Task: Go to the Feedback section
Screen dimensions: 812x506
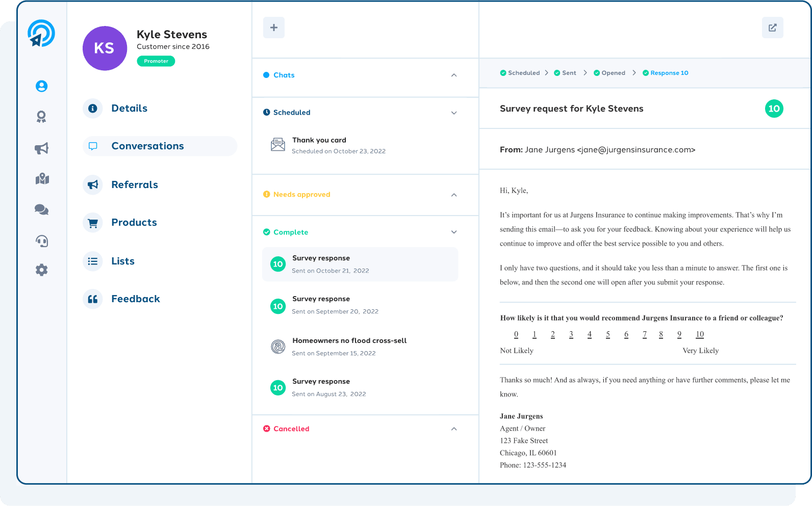Action: [135, 299]
